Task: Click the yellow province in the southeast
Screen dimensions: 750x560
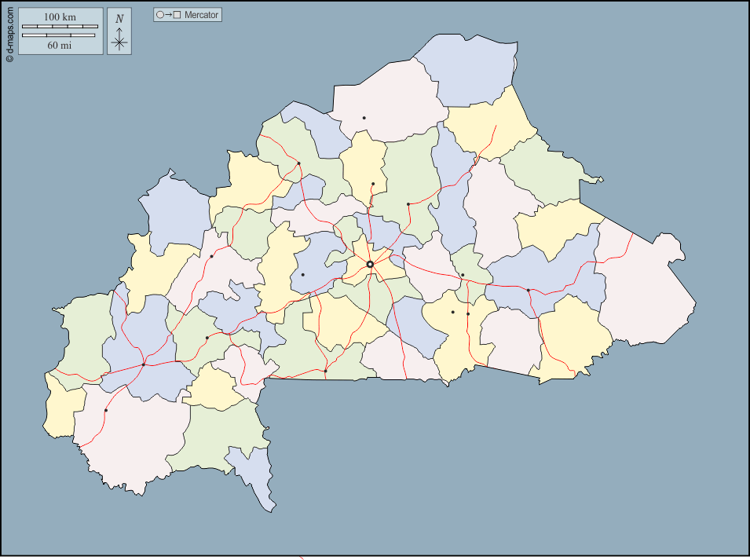Action: [573, 338]
